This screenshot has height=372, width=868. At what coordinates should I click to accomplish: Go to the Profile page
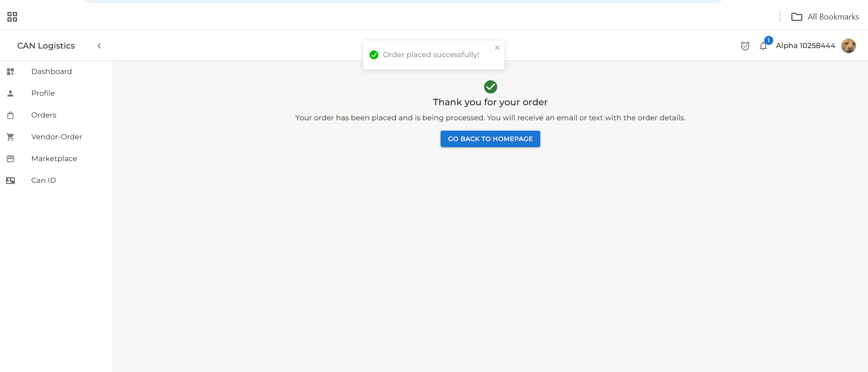43,93
